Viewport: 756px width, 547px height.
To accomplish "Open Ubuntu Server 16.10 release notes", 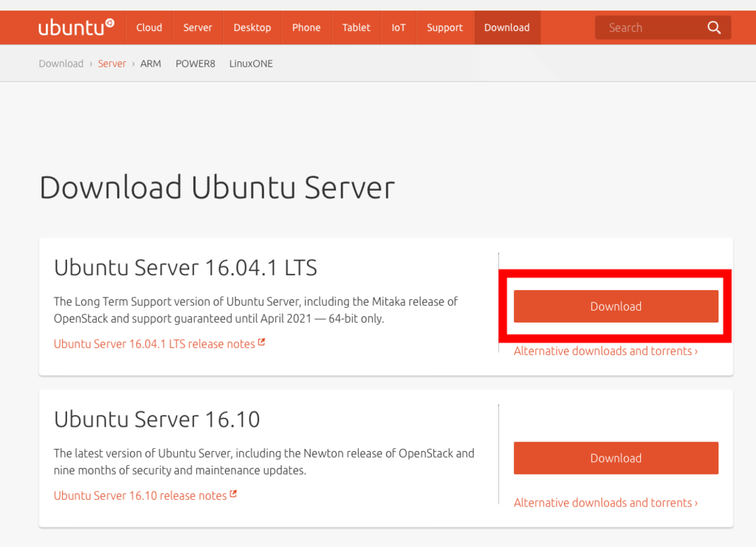I will click(140, 495).
